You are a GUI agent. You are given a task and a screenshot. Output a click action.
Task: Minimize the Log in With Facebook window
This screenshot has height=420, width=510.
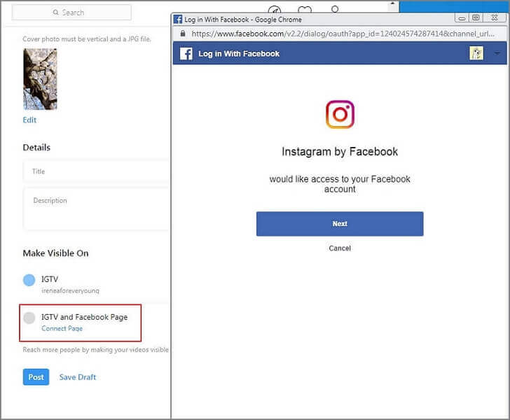click(x=462, y=18)
